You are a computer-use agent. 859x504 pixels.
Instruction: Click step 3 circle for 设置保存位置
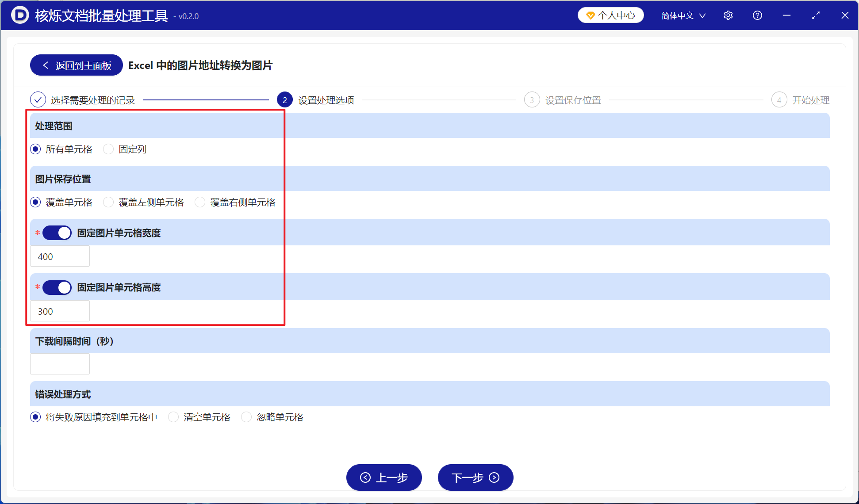532,100
